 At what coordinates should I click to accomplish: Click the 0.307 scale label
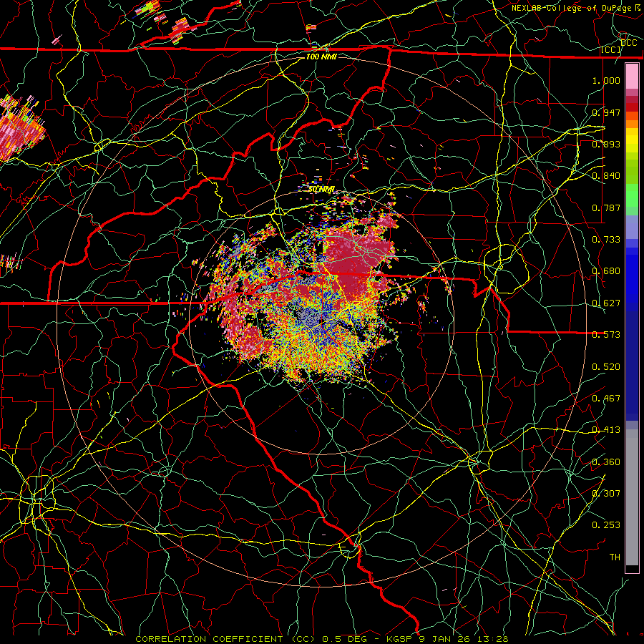606,494
